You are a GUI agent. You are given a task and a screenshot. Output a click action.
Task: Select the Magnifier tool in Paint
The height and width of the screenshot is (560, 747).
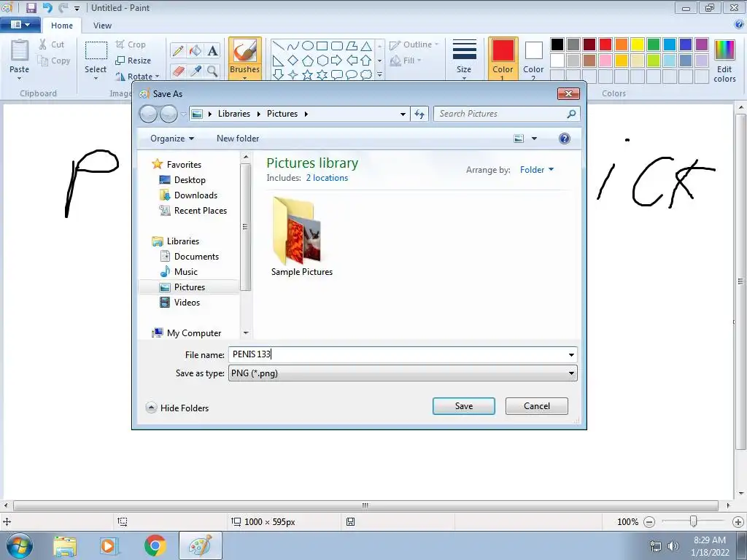point(212,71)
